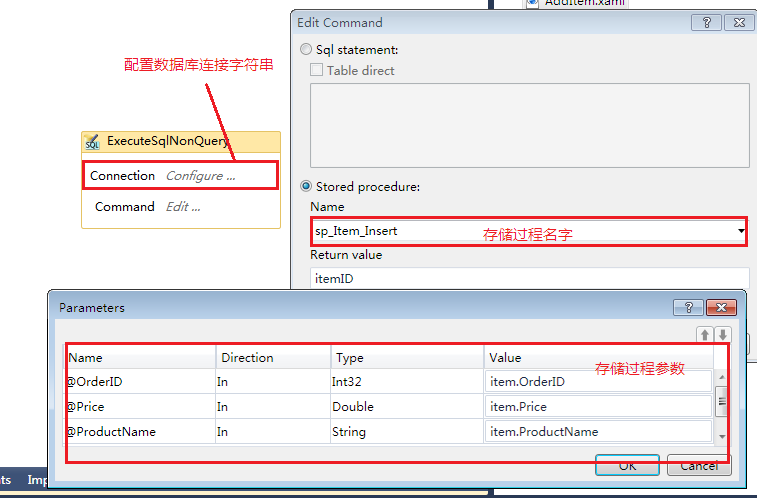Click the Return value field containing itemID
Screen dimensions: 757x498
tap(530, 278)
